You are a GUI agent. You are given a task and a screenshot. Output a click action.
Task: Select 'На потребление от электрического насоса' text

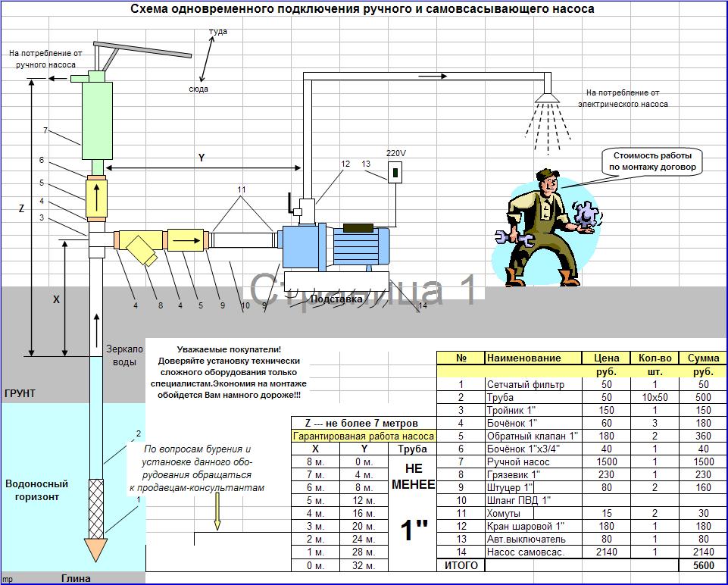623,99
